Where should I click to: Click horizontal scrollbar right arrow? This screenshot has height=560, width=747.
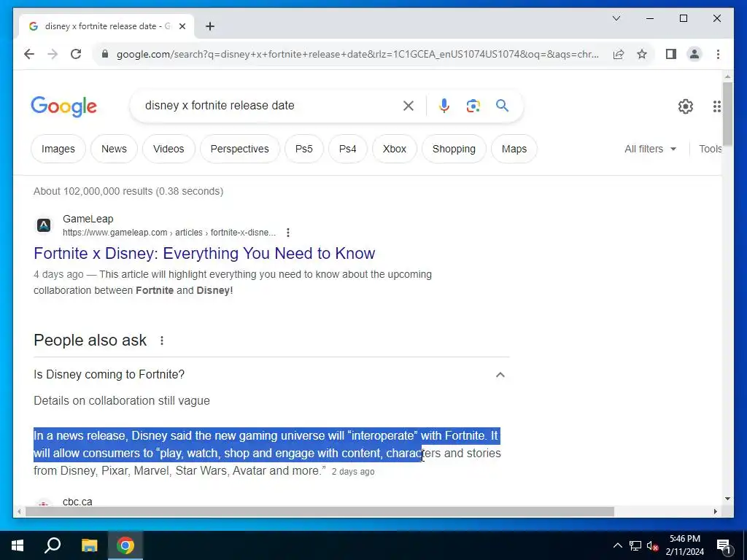715,511
